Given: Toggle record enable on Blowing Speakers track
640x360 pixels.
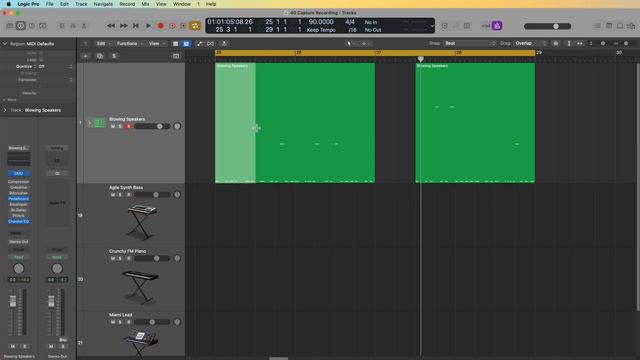Looking at the screenshot, I should click(129, 127).
